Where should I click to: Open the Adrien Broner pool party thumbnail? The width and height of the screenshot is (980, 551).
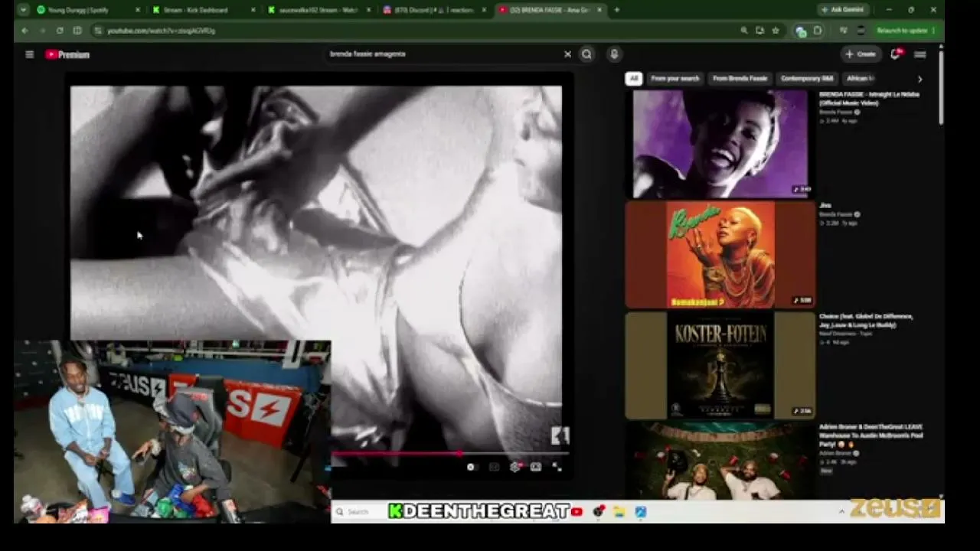[720, 460]
